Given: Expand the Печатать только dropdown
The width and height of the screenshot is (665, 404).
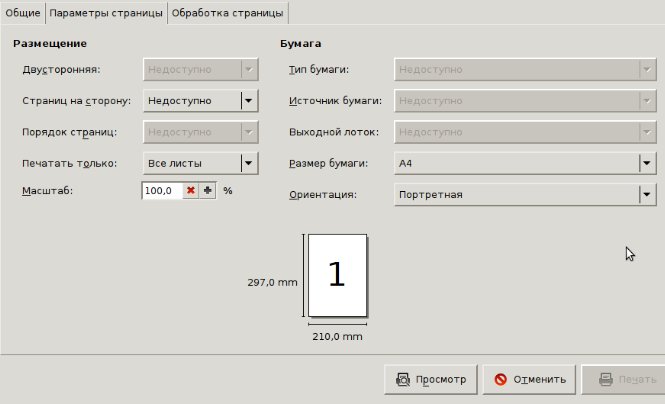Looking at the screenshot, I should tap(249, 163).
